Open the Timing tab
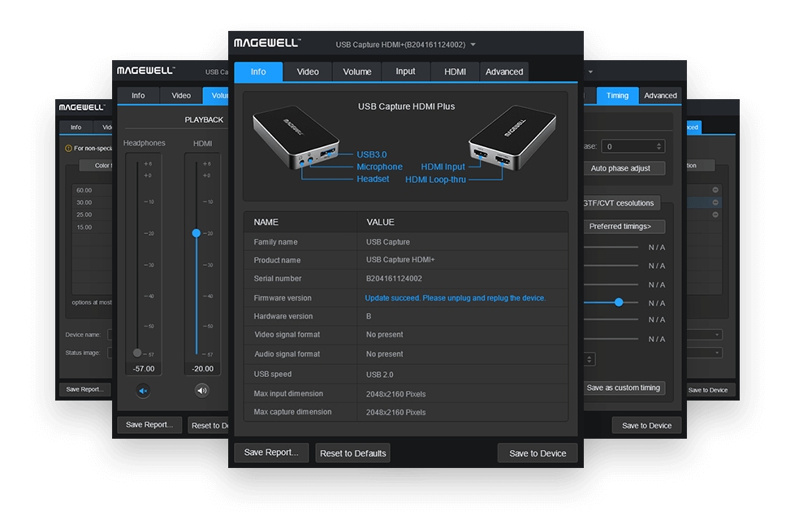 click(x=617, y=95)
